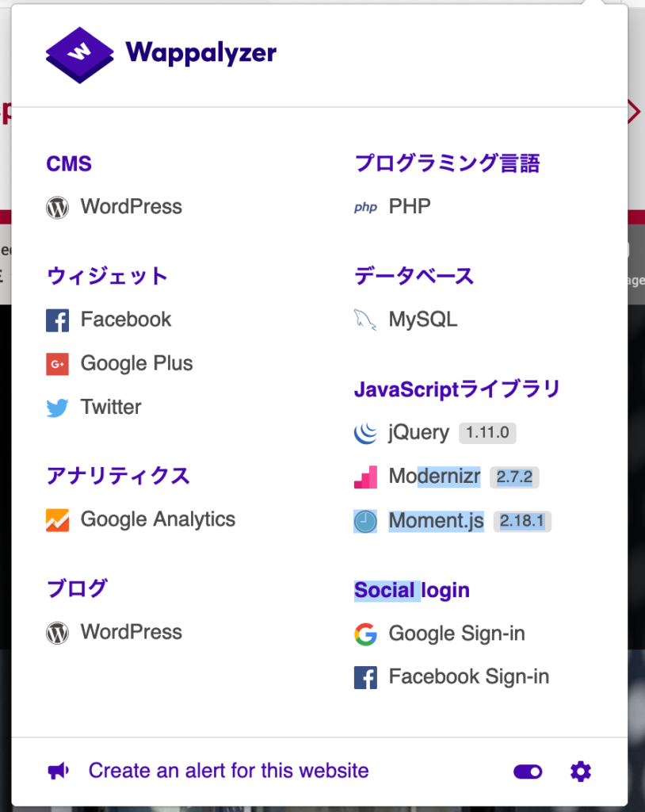
Task: Toggle the Wappalyzer enable switch off
Action: [528, 772]
